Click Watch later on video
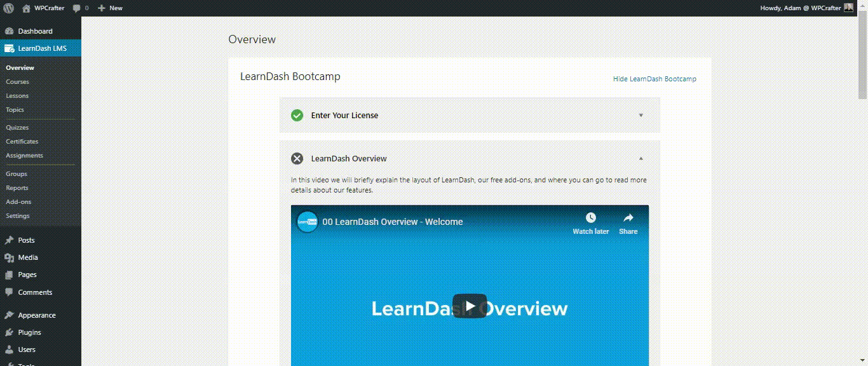The height and width of the screenshot is (366, 868). tap(591, 224)
